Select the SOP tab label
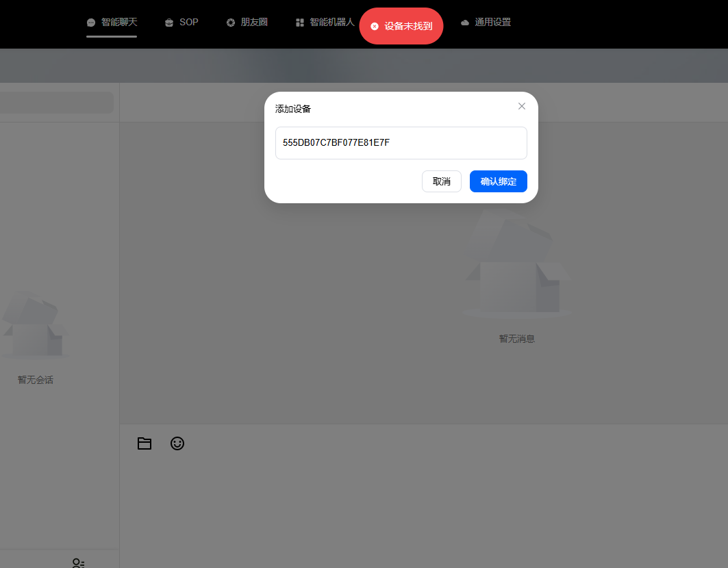 click(189, 22)
